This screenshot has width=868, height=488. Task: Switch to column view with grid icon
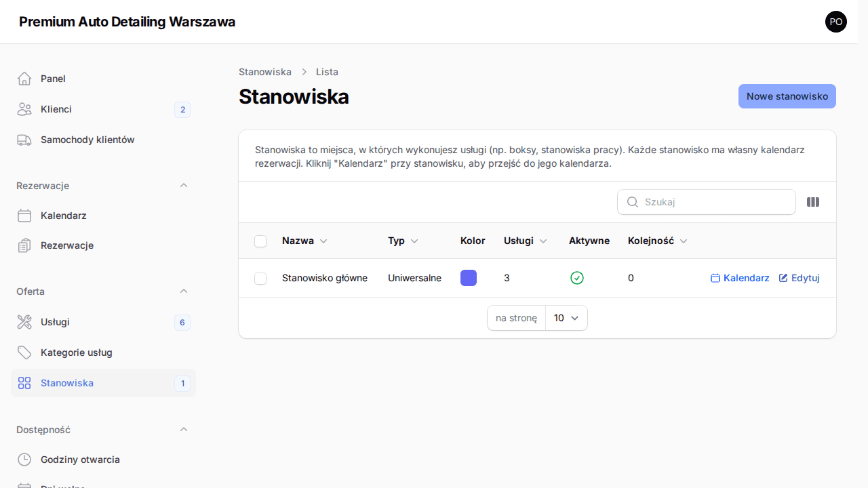[x=812, y=202]
